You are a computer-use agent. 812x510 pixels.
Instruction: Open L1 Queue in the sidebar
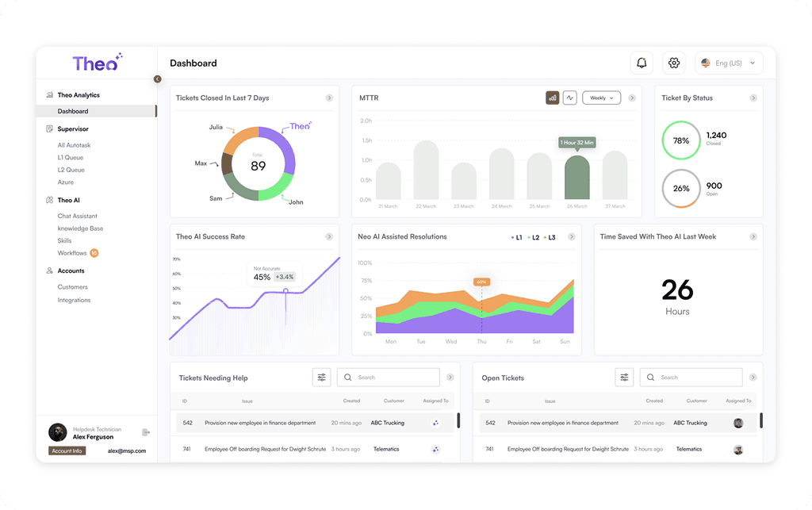point(71,157)
